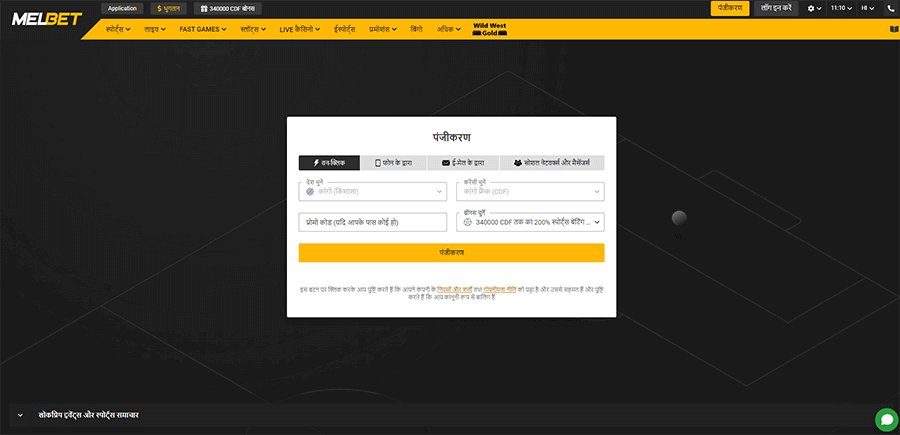Viewport: 900px width, 435px height.
Task: Select the One-click registration tab
Action: [x=329, y=163]
